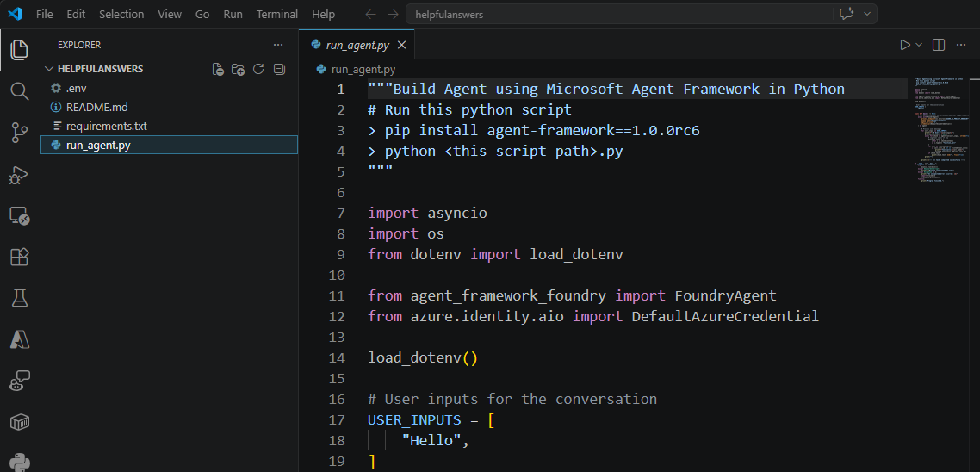Image resolution: width=980 pixels, height=472 pixels.
Task: Open the Terminal menu
Action: click(277, 15)
